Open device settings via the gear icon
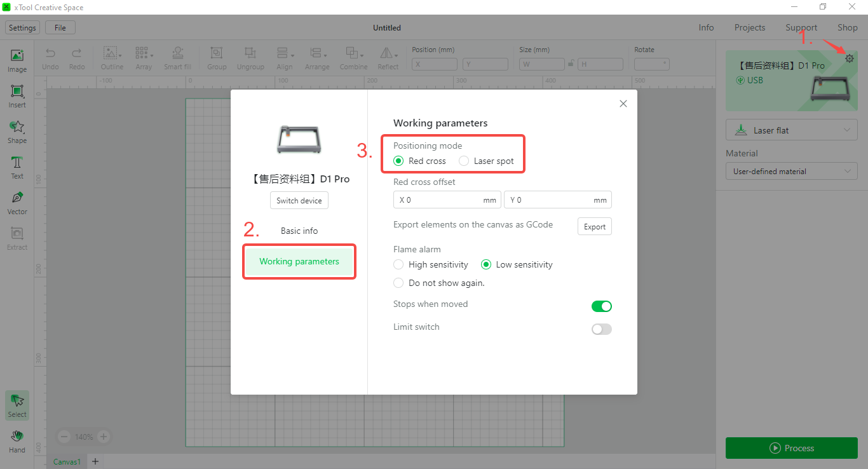 pyautogui.click(x=850, y=58)
